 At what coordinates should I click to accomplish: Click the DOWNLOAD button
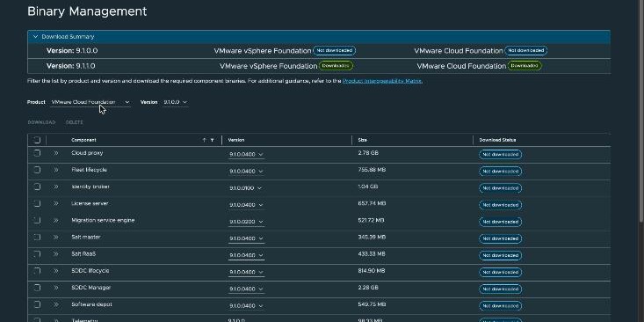click(x=41, y=122)
